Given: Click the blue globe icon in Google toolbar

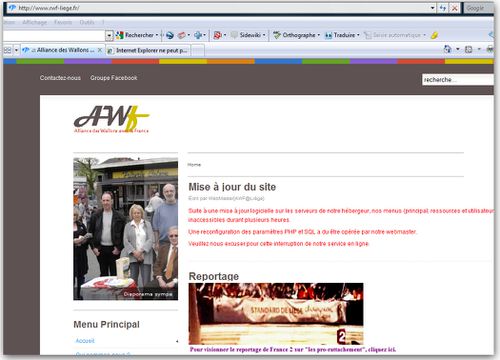Looking at the screenshot, I should tap(170, 35).
